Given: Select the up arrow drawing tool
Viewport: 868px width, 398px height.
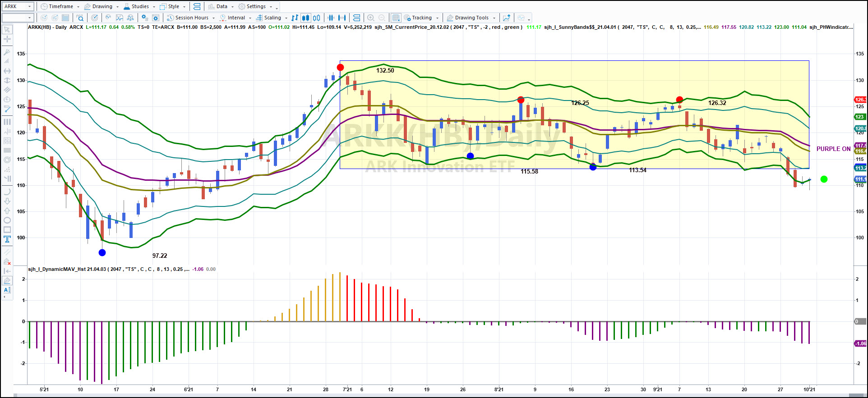Looking at the screenshot, I should click(x=7, y=210).
